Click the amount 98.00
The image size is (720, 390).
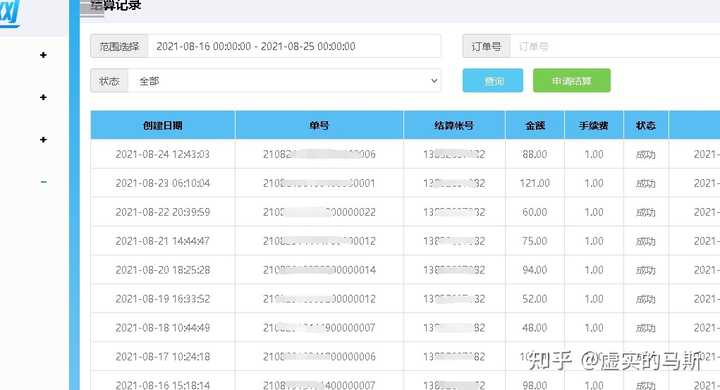tap(534, 385)
